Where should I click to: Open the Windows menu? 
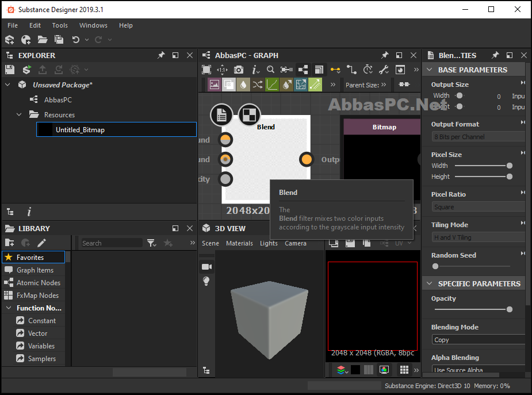93,25
